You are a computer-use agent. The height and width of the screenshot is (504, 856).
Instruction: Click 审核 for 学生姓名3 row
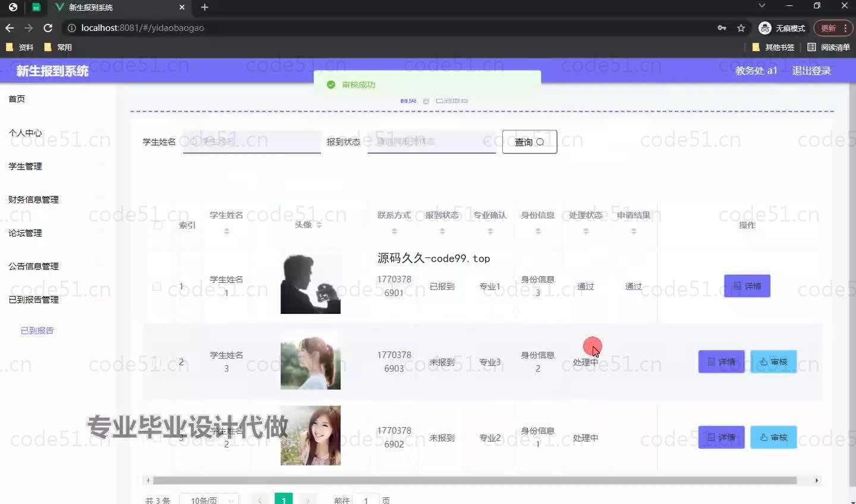tap(773, 361)
